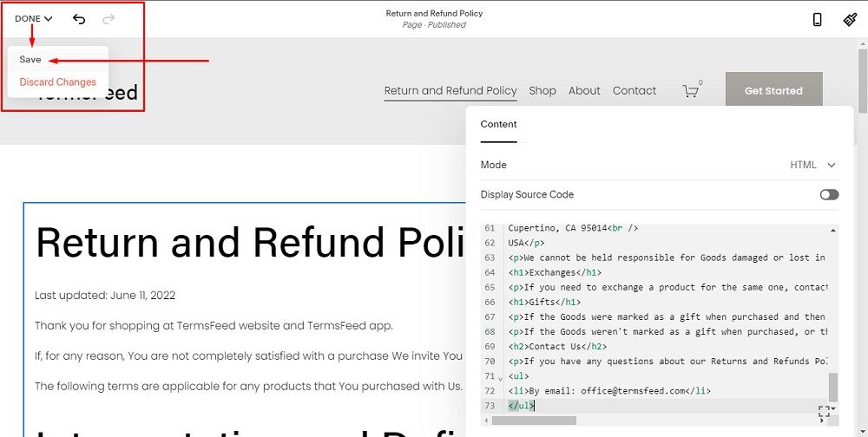This screenshot has height=437, width=868.
Task: Click the 'Thank you for shopping' paragraph
Action: pyautogui.click(x=214, y=326)
